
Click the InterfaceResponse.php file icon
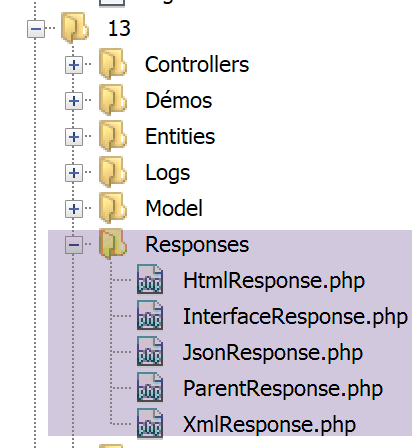coord(150,315)
